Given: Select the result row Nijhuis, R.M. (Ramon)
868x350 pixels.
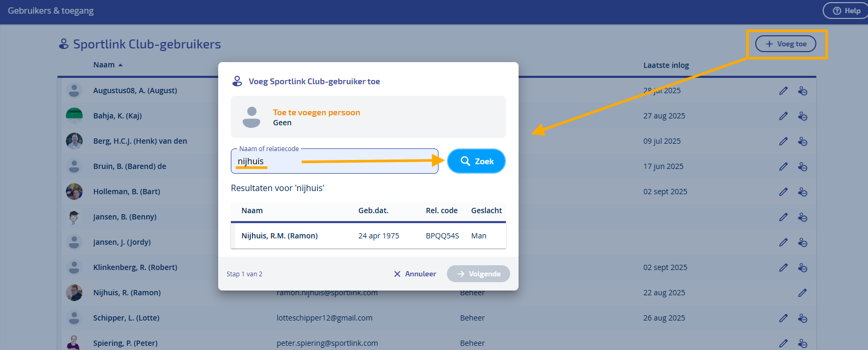Looking at the screenshot, I should coord(368,236).
